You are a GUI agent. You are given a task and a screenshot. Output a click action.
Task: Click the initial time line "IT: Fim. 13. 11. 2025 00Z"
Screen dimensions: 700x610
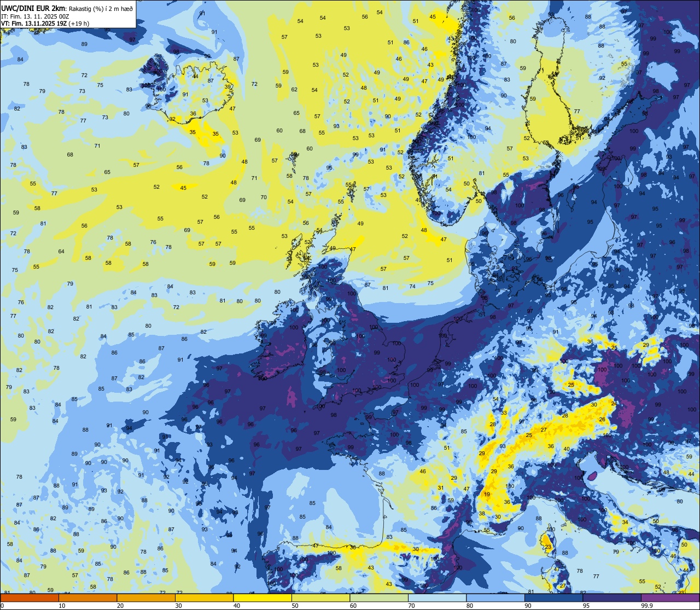35,16
